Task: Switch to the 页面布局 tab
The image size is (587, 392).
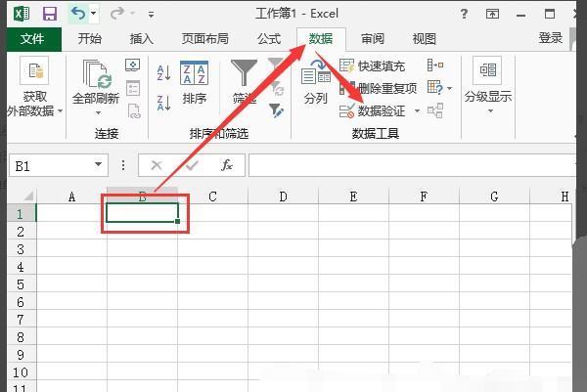Action: pyautogui.click(x=204, y=38)
